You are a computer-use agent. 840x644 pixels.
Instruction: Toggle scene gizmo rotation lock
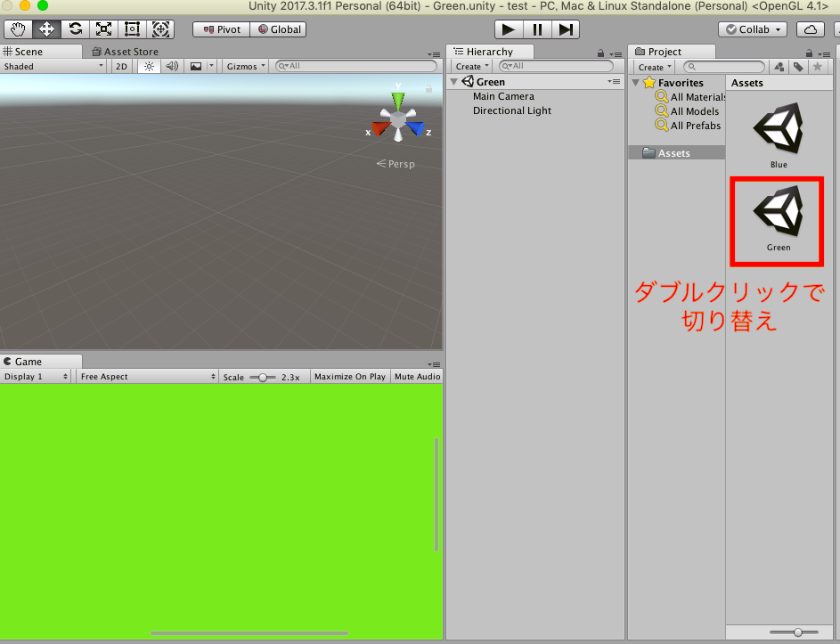pos(428,89)
